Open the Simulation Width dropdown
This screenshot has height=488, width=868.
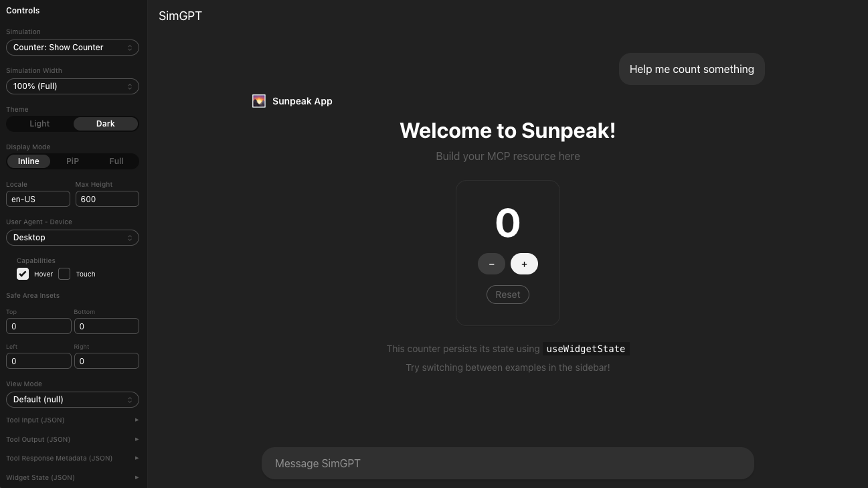(x=72, y=86)
